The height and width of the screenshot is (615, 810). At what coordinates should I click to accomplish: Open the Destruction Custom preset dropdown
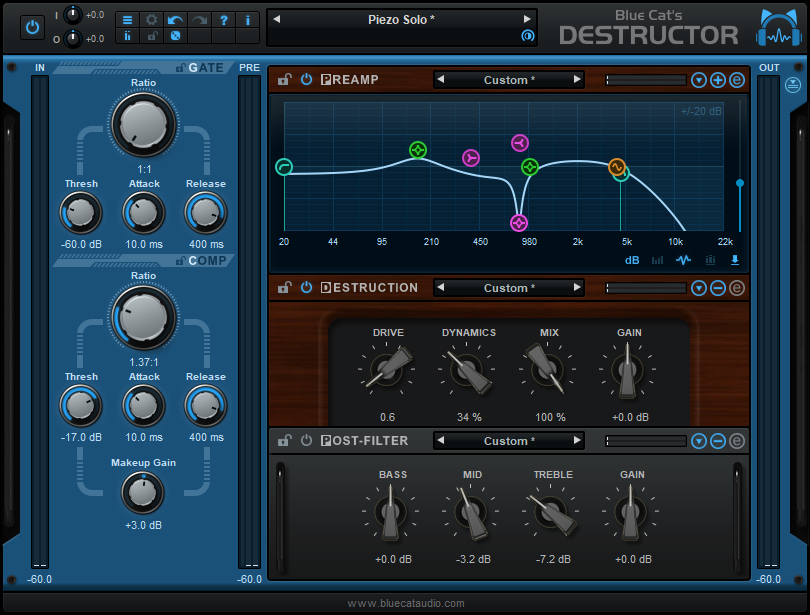point(509,288)
